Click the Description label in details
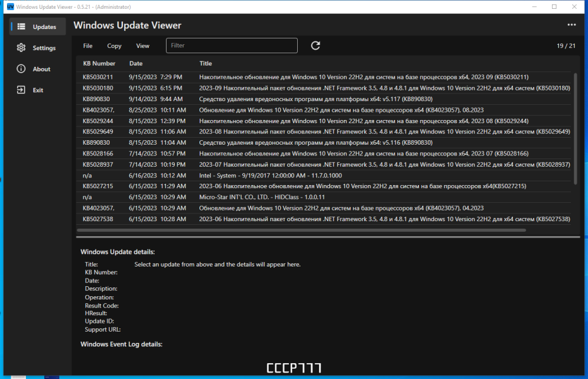588x379 pixels. pos(101,289)
